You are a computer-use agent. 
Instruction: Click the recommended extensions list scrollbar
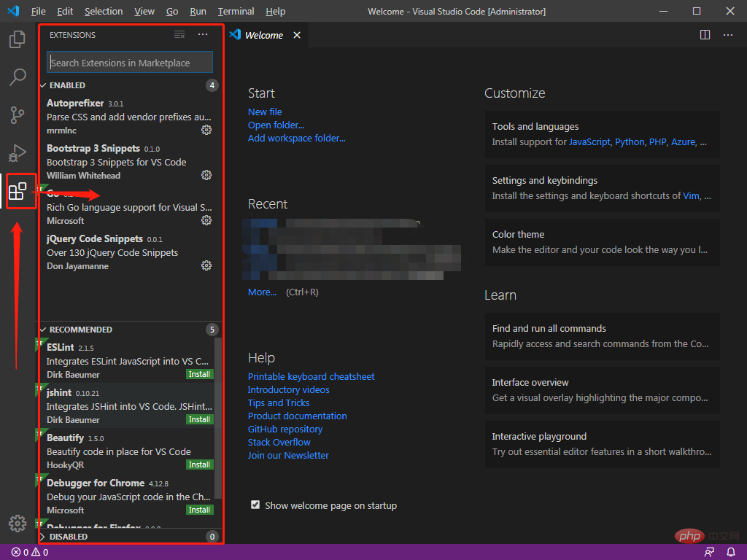217,416
